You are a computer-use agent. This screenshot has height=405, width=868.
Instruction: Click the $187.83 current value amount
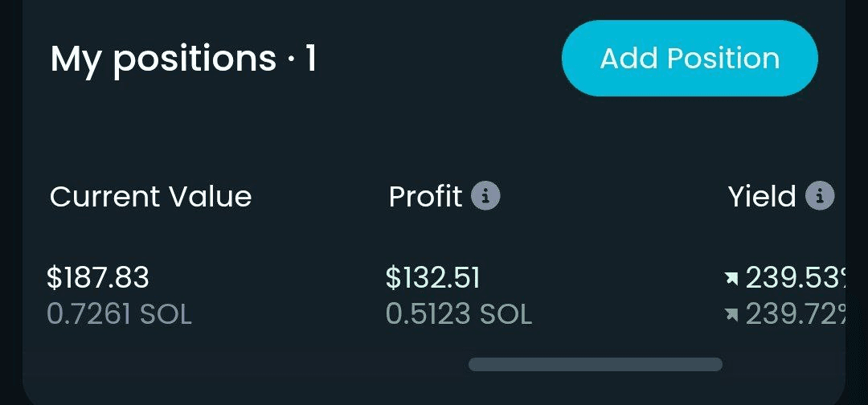click(x=98, y=278)
